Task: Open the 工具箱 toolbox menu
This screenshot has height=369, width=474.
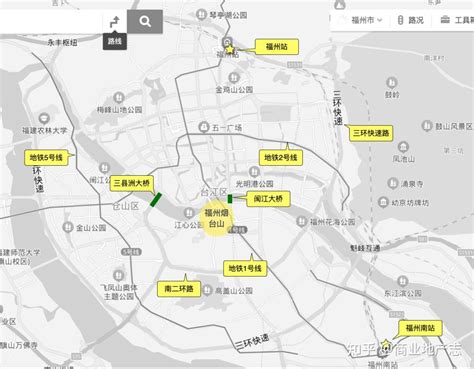Action: [x=457, y=20]
